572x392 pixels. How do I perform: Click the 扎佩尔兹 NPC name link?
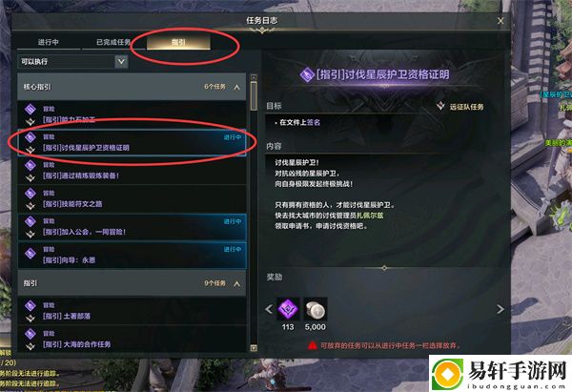tap(370, 216)
